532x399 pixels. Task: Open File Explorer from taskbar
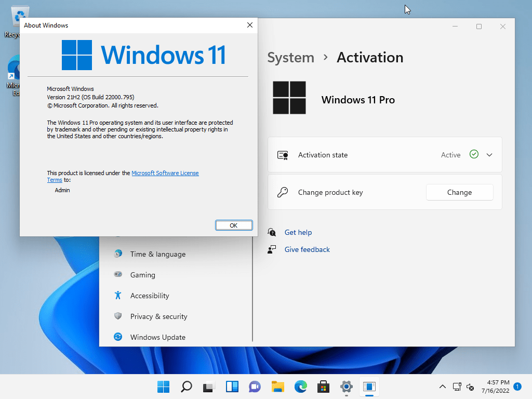(x=278, y=387)
